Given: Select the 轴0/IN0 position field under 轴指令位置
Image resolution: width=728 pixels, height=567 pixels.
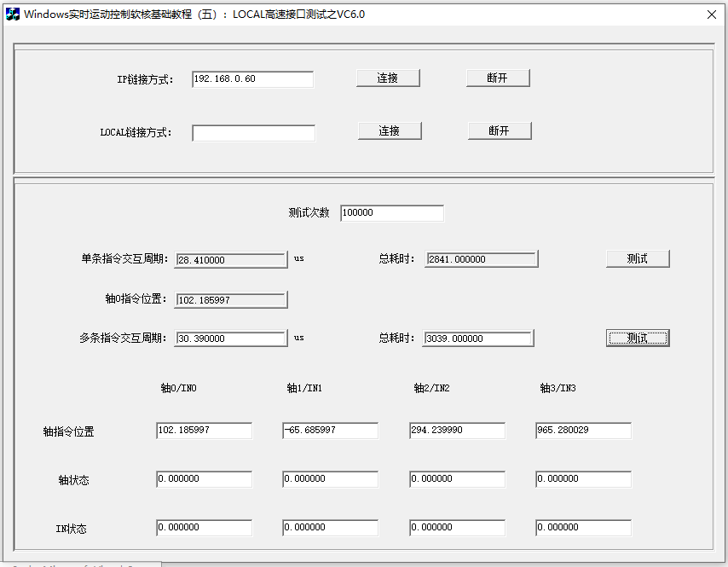Looking at the screenshot, I should point(203,430).
